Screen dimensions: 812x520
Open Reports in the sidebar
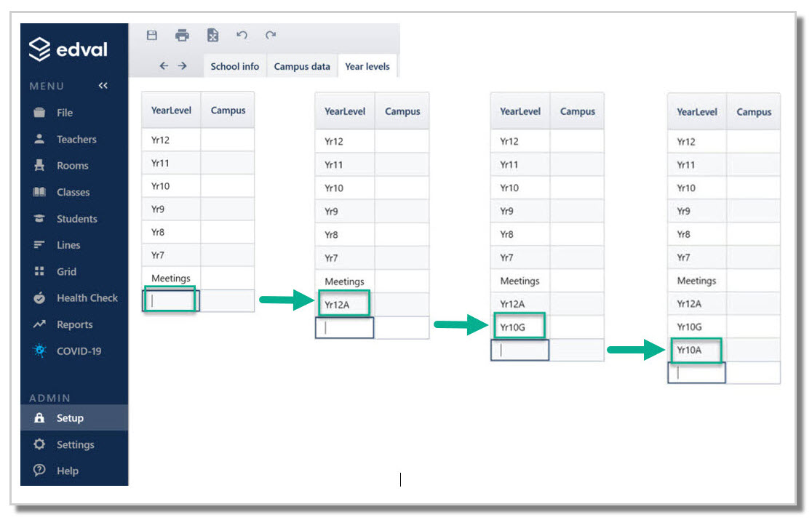pos(74,324)
